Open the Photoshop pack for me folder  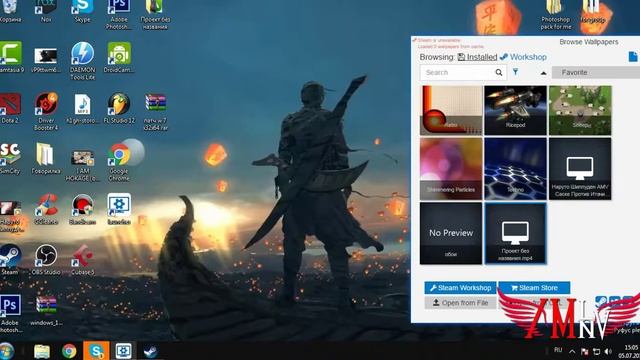tap(556, 14)
